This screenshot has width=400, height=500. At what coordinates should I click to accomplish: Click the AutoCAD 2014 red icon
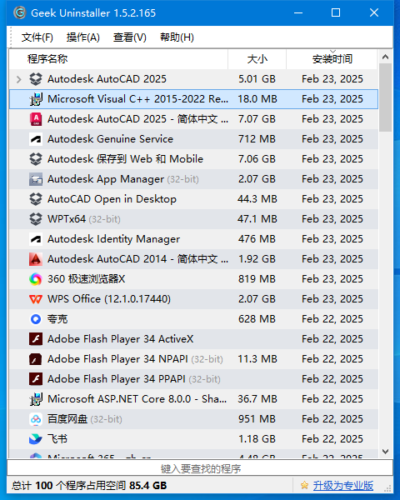pos(36,259)
